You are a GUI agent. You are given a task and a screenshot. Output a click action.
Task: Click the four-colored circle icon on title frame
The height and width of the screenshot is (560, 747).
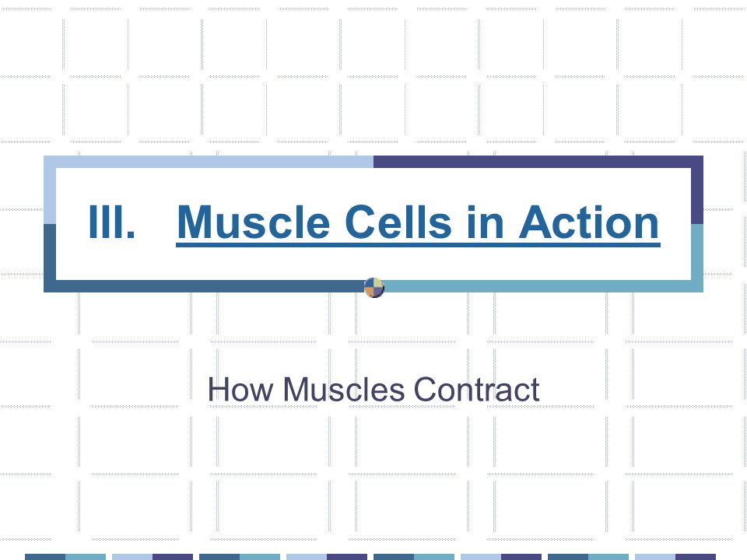coord(374,288)
